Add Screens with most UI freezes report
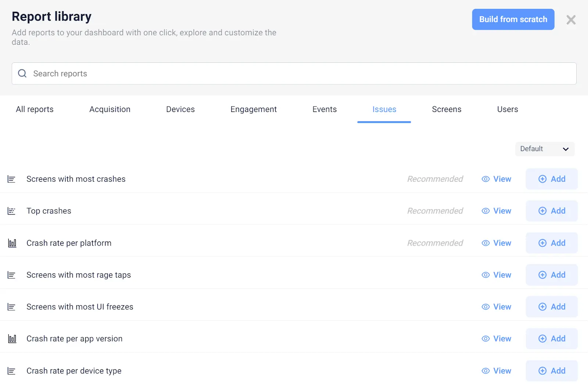The image size is (588, 390). pyautogui.click(x=552, y=307)
